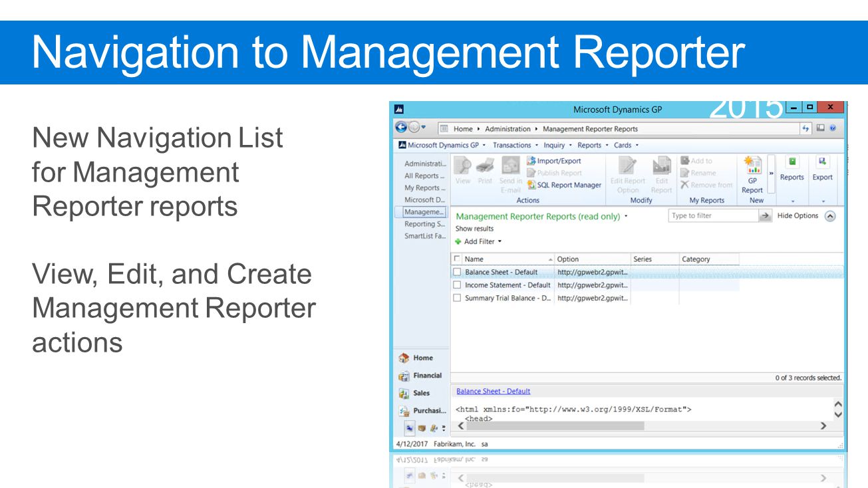Image resolution: width=868 pixels, height=488 pixels.
Task: Check the Income Statement - Default row
Action: pos(457,285)
